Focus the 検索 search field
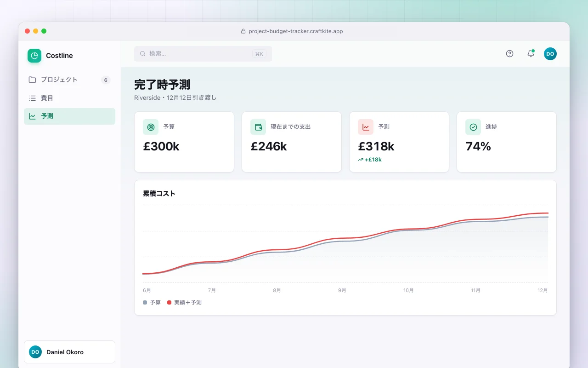Image resolution: width=588 pixels, height=368 pixels. pos(203,54)
